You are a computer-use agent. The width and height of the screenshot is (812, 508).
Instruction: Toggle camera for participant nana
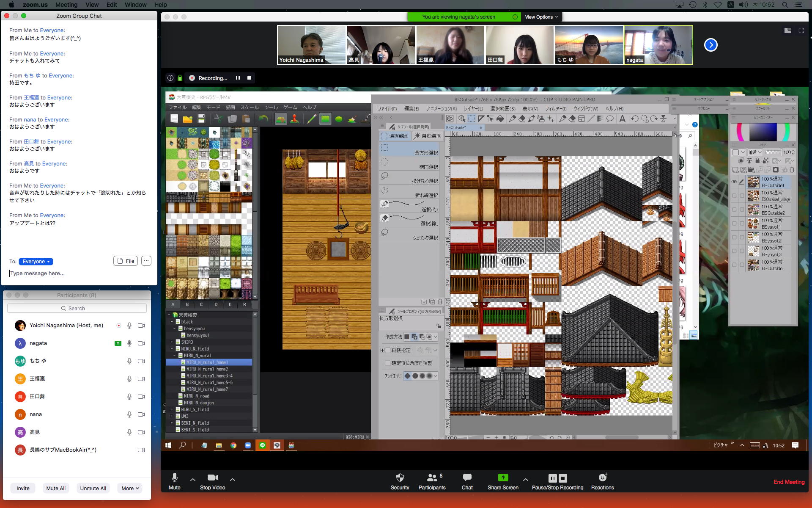click(x=141, y=414)
